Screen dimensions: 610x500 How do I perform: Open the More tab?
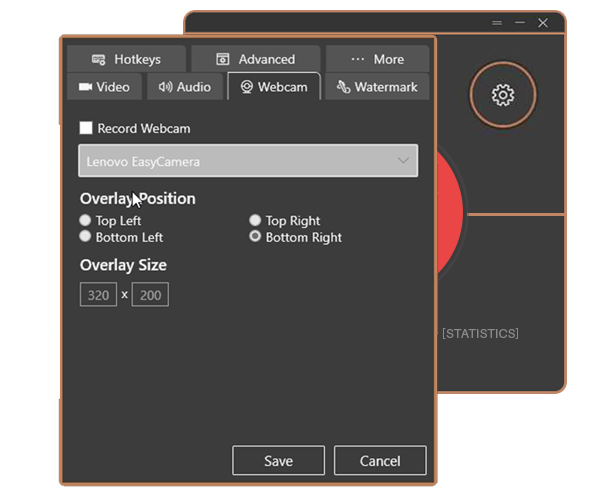tap(377, 59)
